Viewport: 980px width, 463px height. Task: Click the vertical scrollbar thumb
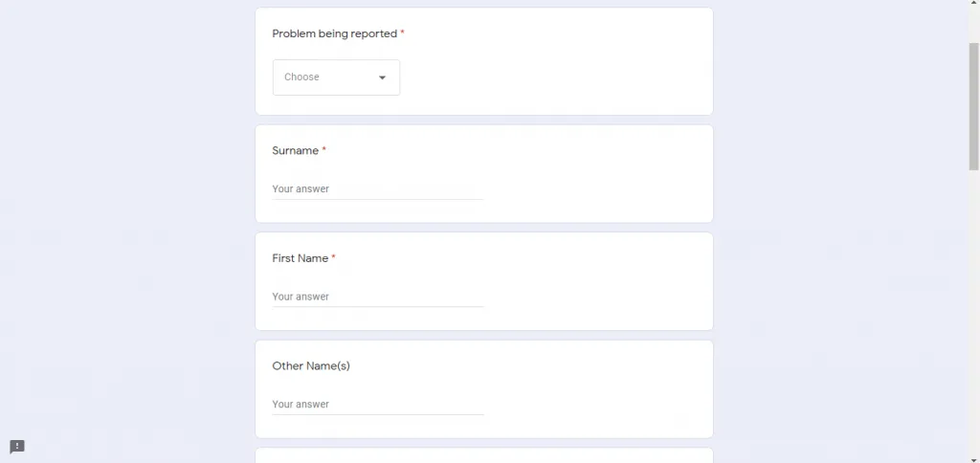pos(973,105)
